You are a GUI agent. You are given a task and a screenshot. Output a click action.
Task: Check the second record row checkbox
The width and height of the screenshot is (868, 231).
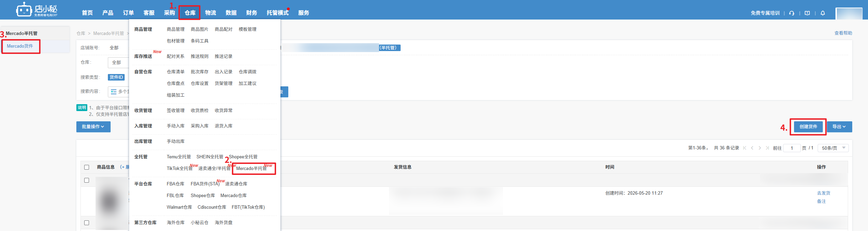click(87, 223)
